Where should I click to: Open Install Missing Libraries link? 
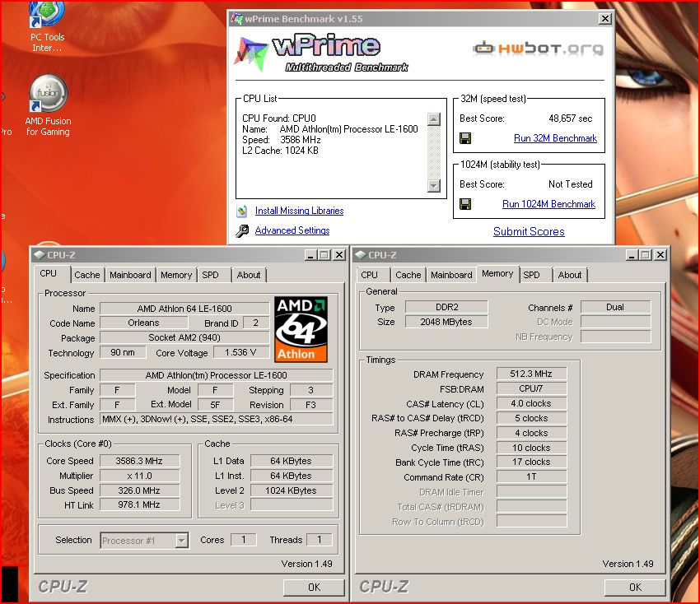(x=299, y=211)
